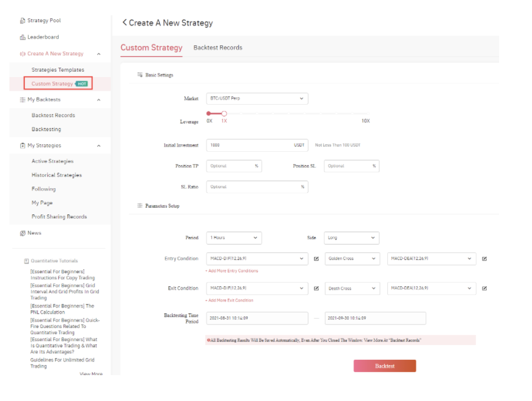
Task: Click the edit icon next to entry MACD-DIF
Action: click(x=316, y=259)
